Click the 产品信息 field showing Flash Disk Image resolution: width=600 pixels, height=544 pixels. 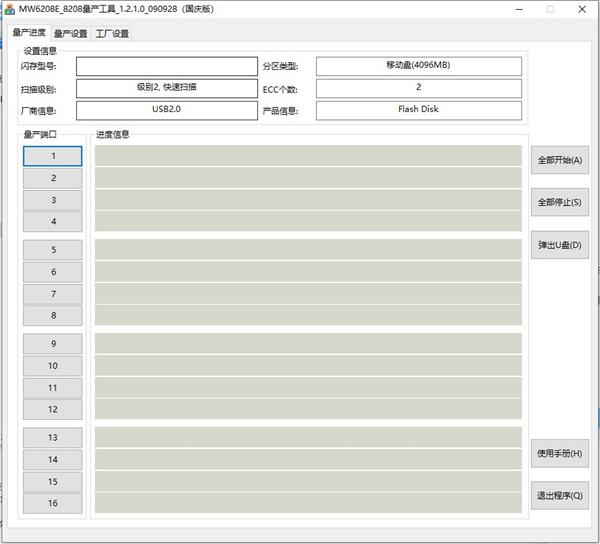coord(418,109)
